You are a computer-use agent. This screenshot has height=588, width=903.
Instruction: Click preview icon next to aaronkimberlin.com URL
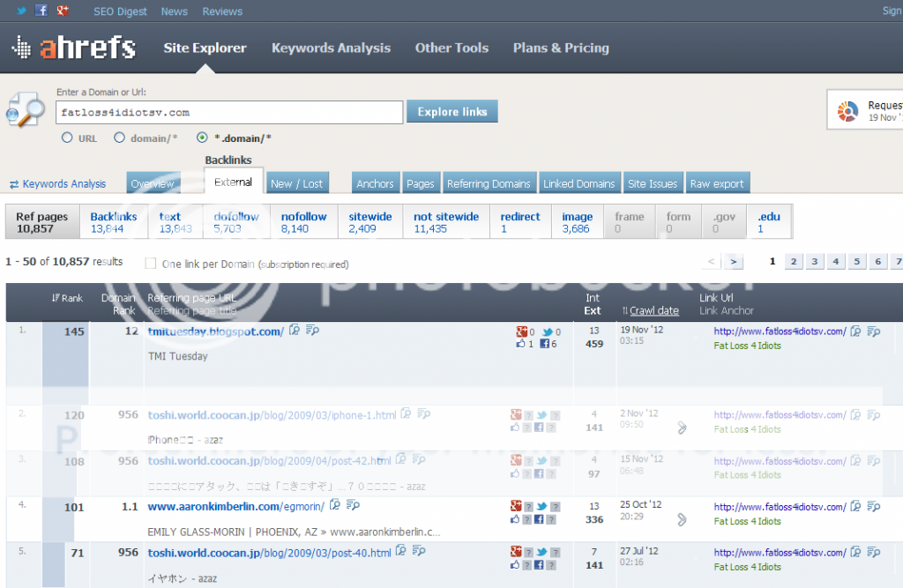coord(334,505)
